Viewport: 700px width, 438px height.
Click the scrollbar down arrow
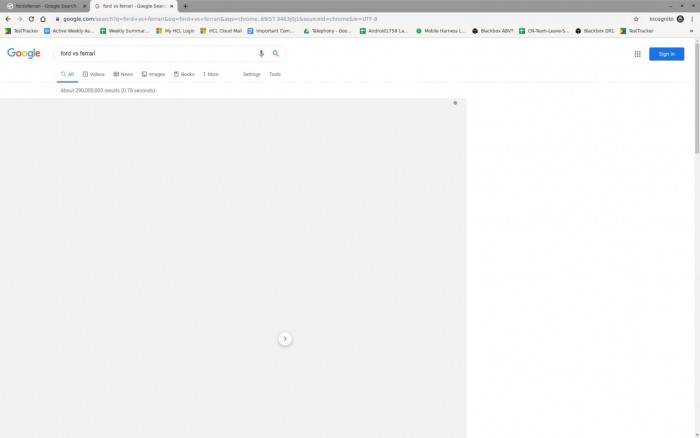[x=697, y=435]
